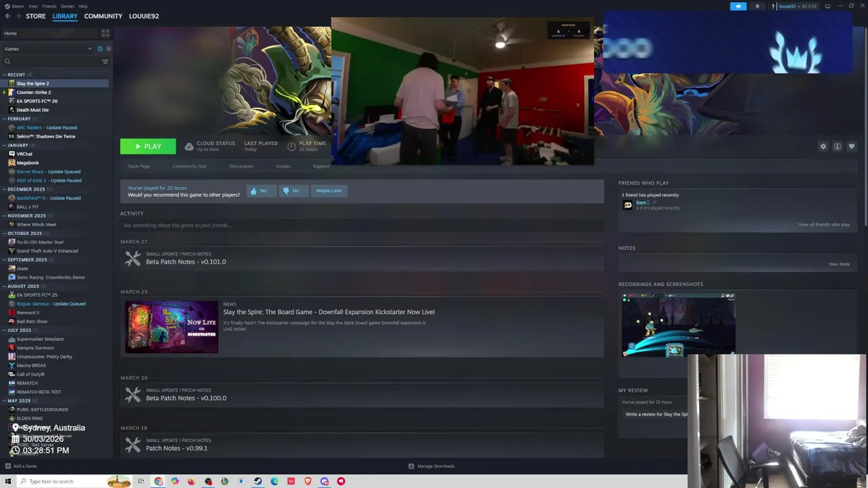The height and width of the screenshot is (488, 868).
Task: Select Sekiro: Shadows Die Twice in library
Action: click(x=45, y=136)
